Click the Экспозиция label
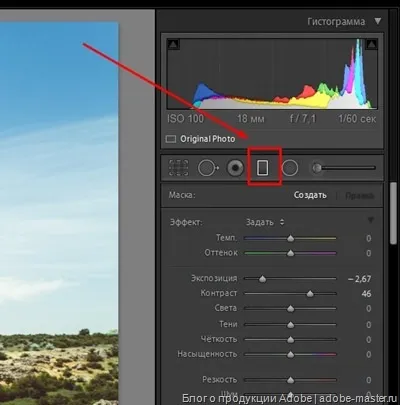 (214, 278)
